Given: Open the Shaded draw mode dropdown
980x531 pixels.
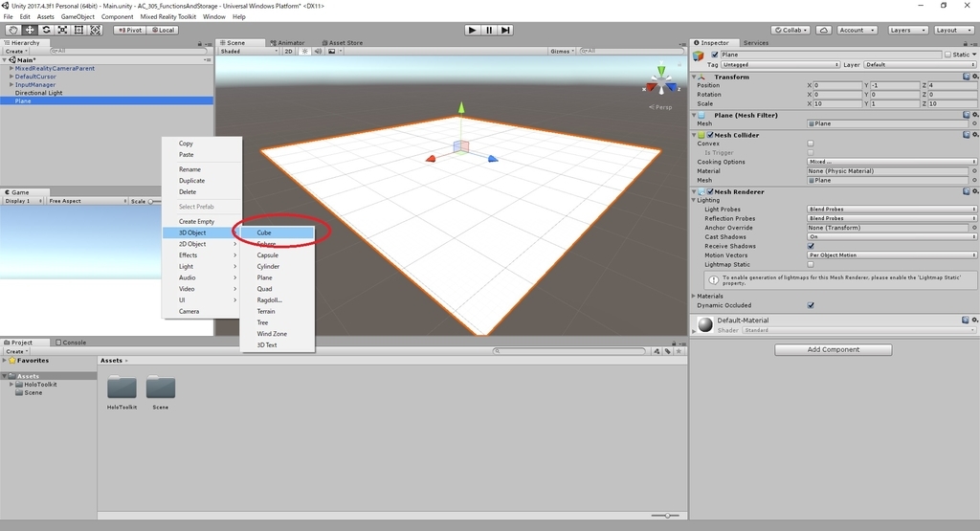Looking at the screenshot, I should [249, 52].
